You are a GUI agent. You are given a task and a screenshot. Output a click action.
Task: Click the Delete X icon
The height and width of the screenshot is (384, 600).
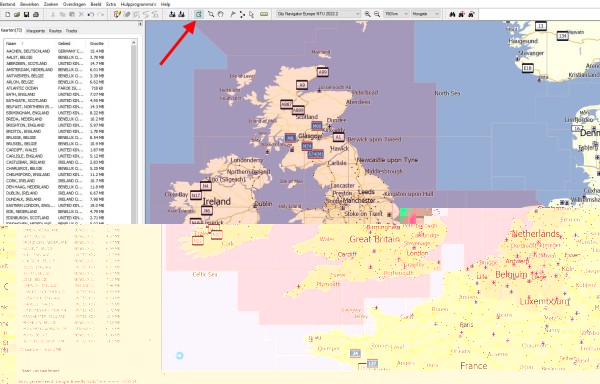pyautogui.click(x=81, y=15)
